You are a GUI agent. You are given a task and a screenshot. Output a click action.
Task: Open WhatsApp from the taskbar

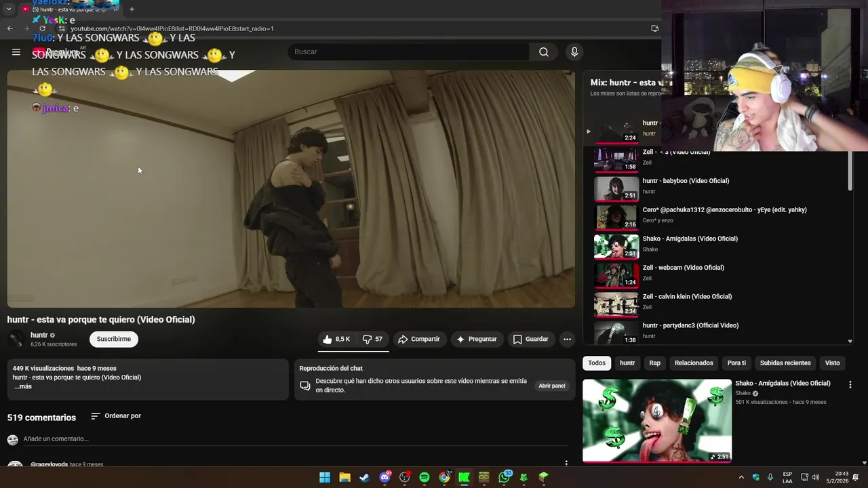pos(504,477)
